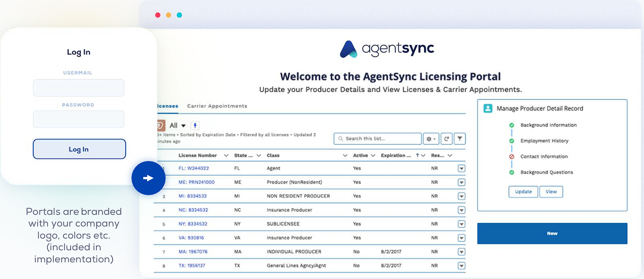
Task: Open row actions for MI: 8334532
Action: (461, 196)
